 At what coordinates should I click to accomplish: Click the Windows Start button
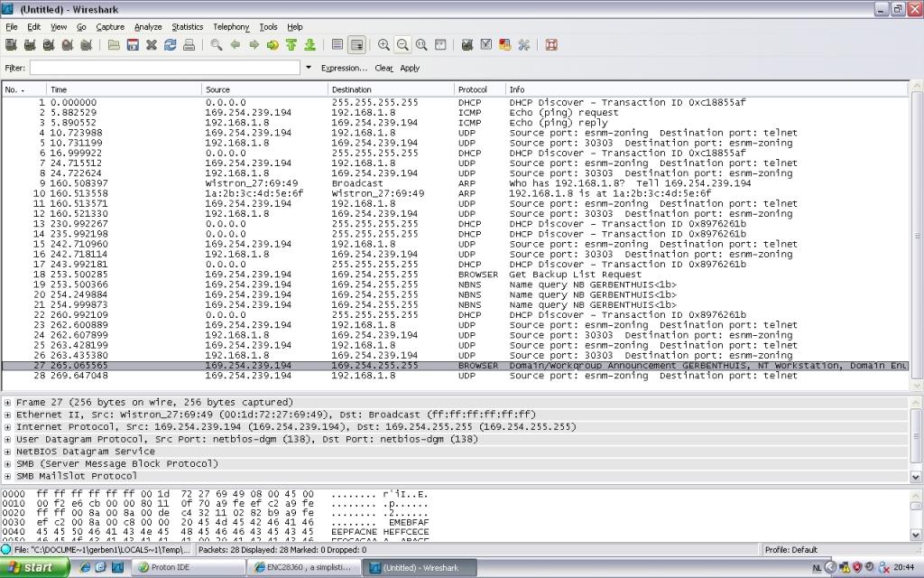[34, 567]
